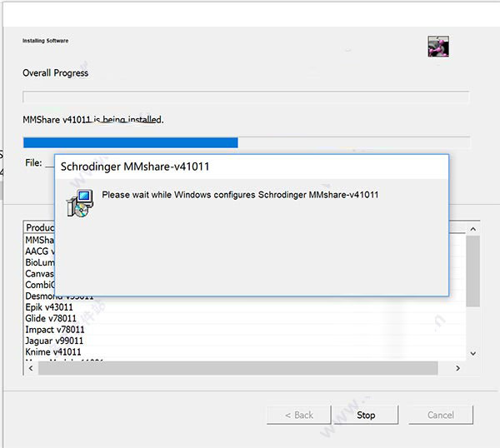Select Jaguar v99011 in the list
The width and height of the screenshot is (500, 448).
(x=54, y=341)
